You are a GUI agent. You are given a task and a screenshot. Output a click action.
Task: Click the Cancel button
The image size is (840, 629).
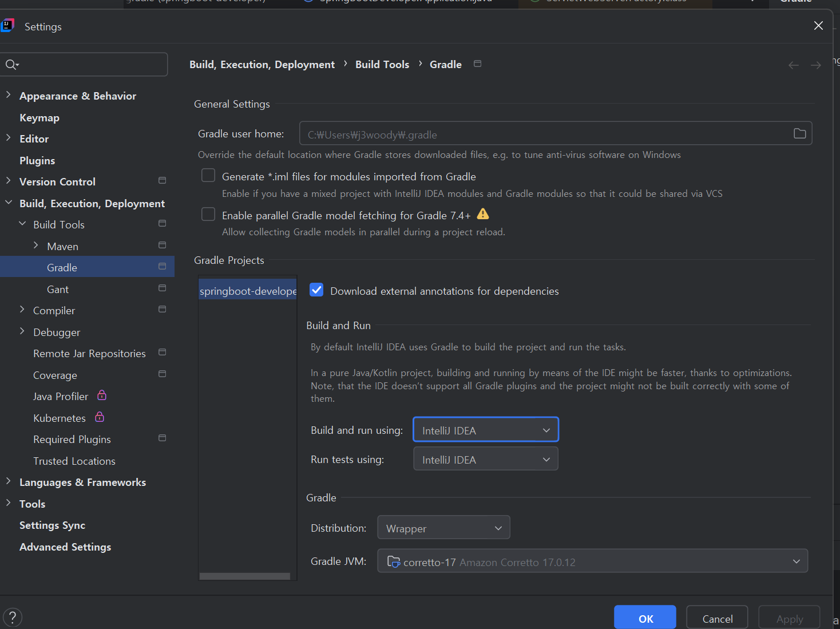tap(717, 618)
